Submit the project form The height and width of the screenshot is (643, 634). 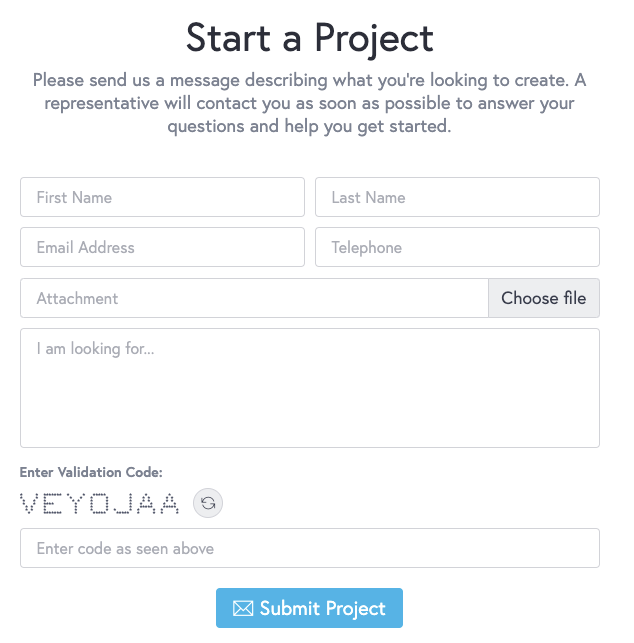tap(309, 608)
